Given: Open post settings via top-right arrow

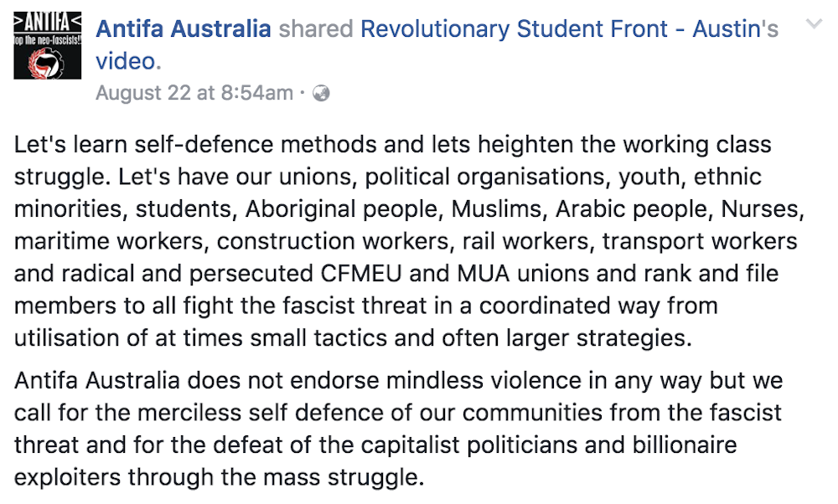Looking at the screenshot, I should (x=815, y=24).
